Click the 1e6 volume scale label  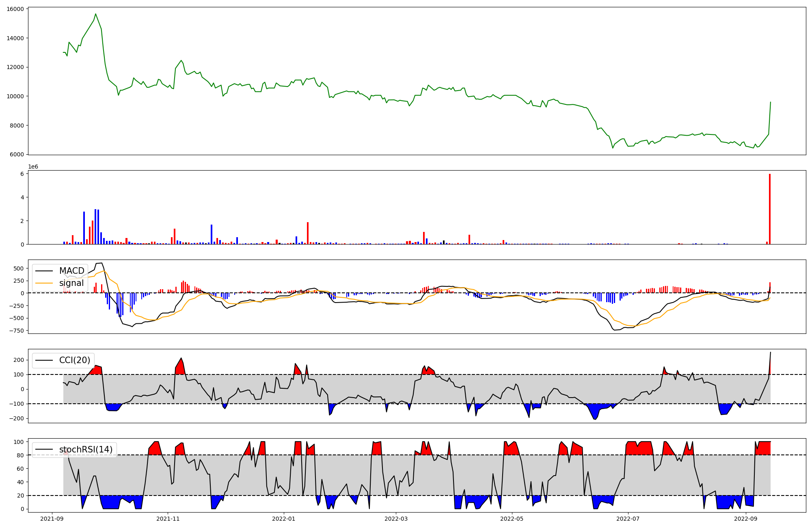pos(33,167)
